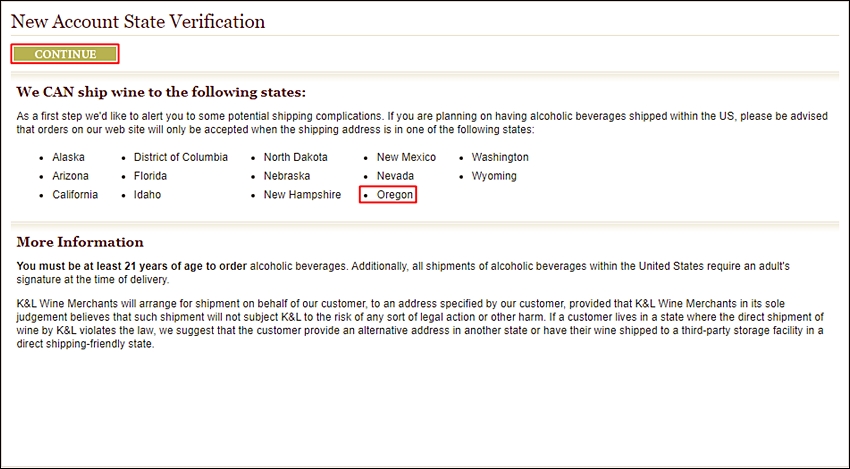Image resolution: width=850 pixels, height=469 pixels.
Task: Click the CONTINUE button
Action: [x=65, y=54]
